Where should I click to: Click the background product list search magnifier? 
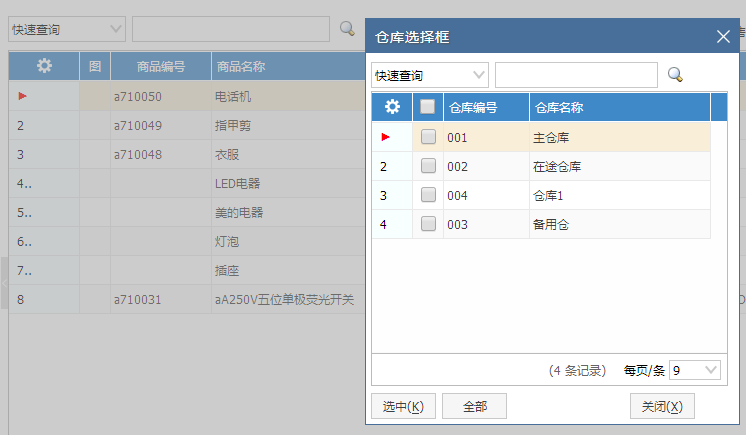(347, 29)
